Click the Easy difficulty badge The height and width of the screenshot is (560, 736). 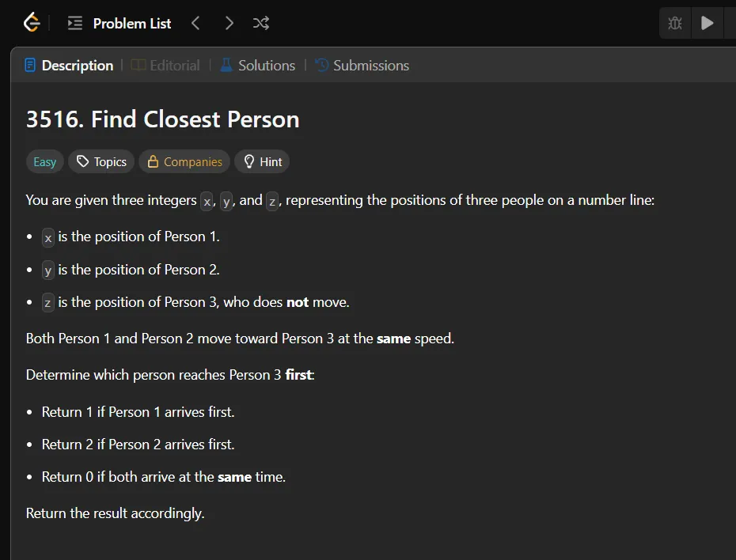coord(44,162)
